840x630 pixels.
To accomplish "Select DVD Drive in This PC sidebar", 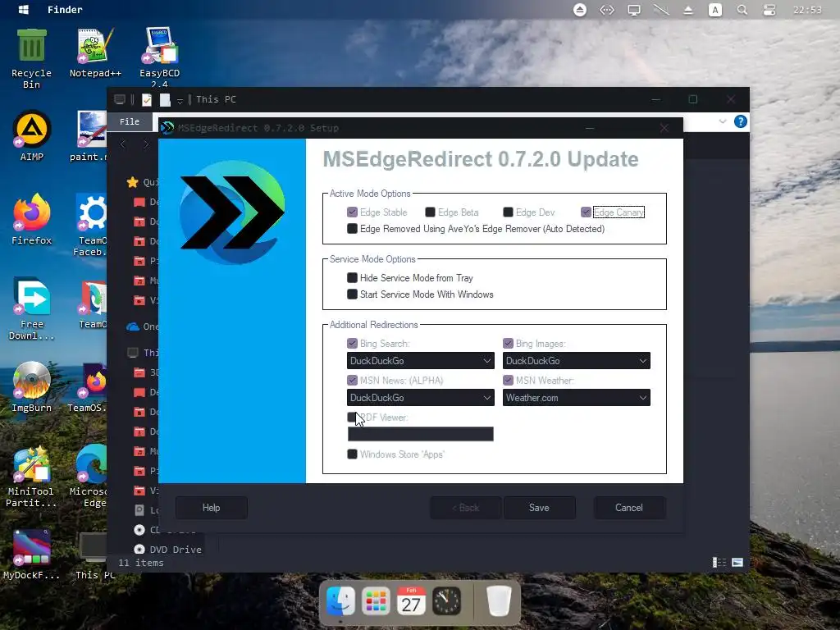I will [x=167, y=549].
